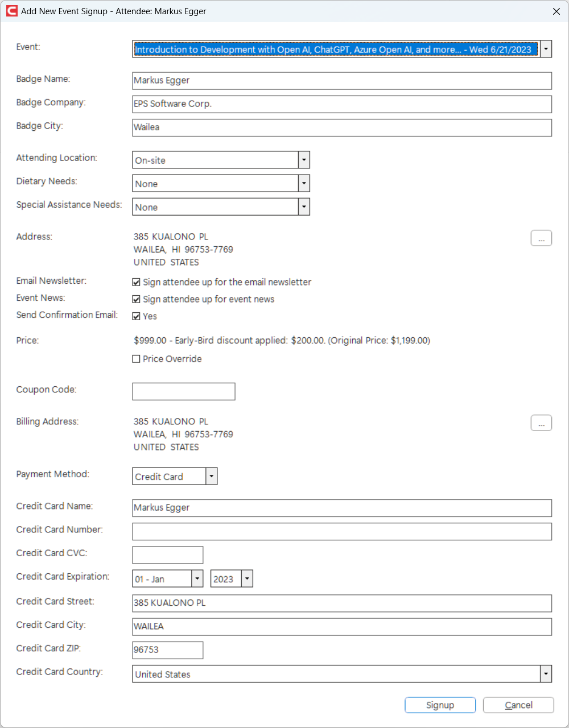Viewport: 569px width, 728px height.
Task: Toggle the Send Confirmation Email checkbox
Action: pos(136,316)
